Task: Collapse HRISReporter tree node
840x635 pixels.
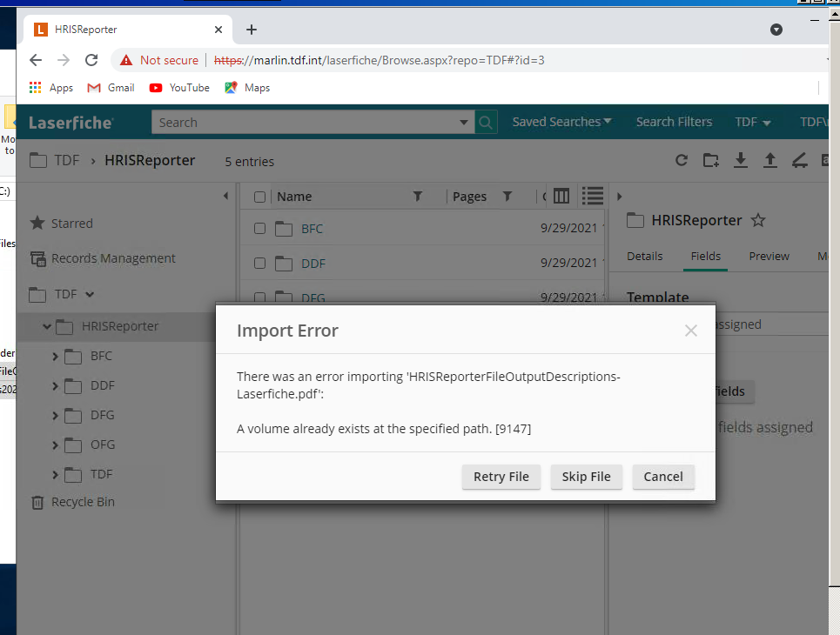Action: coord(47,326)
